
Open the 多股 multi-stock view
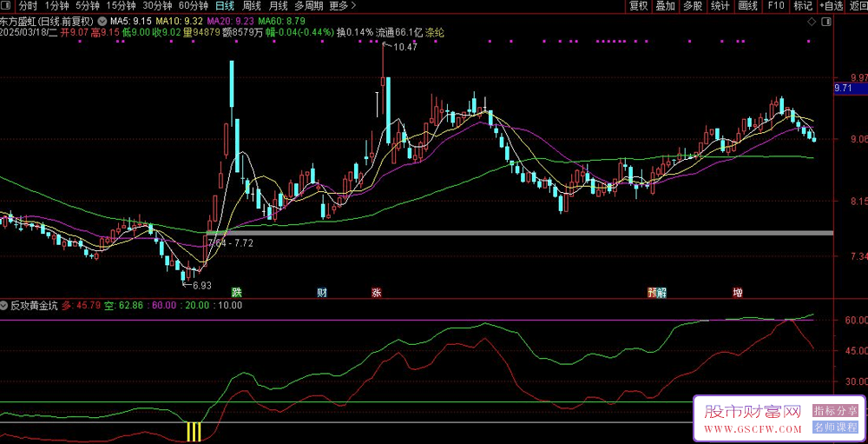coord(693,6)
